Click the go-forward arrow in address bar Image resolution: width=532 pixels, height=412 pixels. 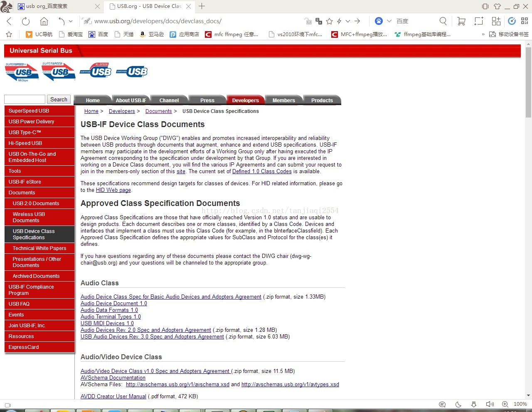(x=357, y=21)
